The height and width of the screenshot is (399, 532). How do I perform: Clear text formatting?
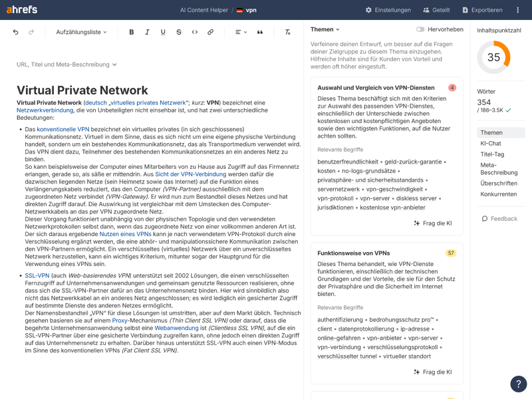click(x=287, y=32)
